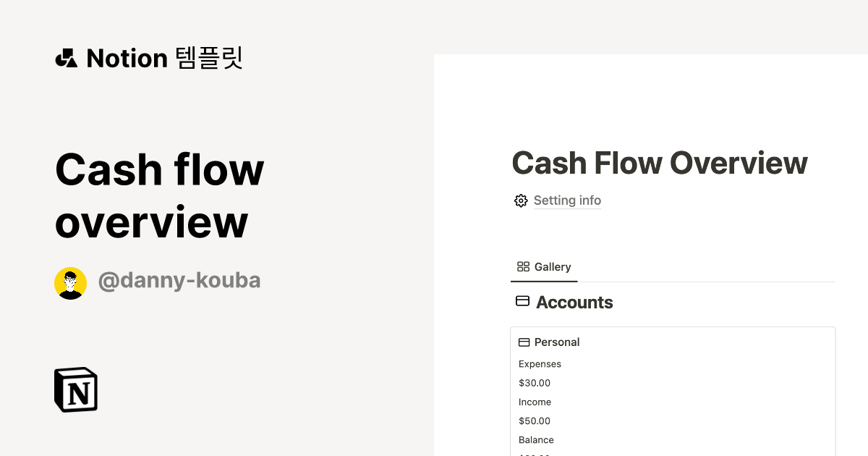This screenshot has width=868, height=456.
Task: Switch to the Gallery tab
Action: (x=544, y=266)
